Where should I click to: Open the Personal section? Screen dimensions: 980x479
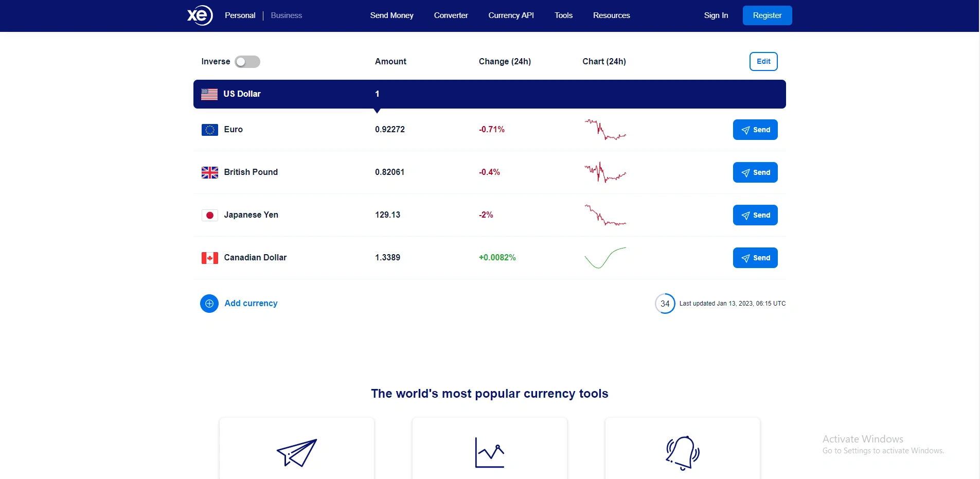click(x=240, y=15)
